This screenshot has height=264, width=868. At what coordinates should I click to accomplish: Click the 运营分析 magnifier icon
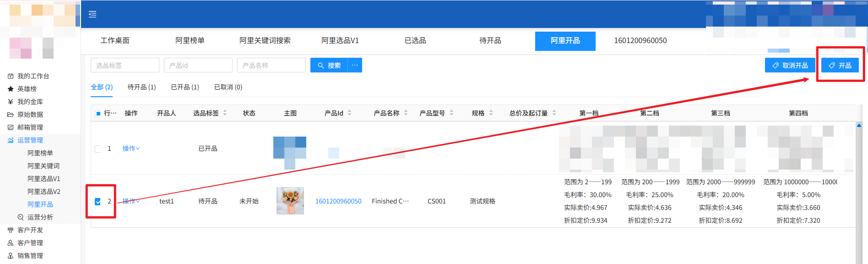click(x=21, y=217)
